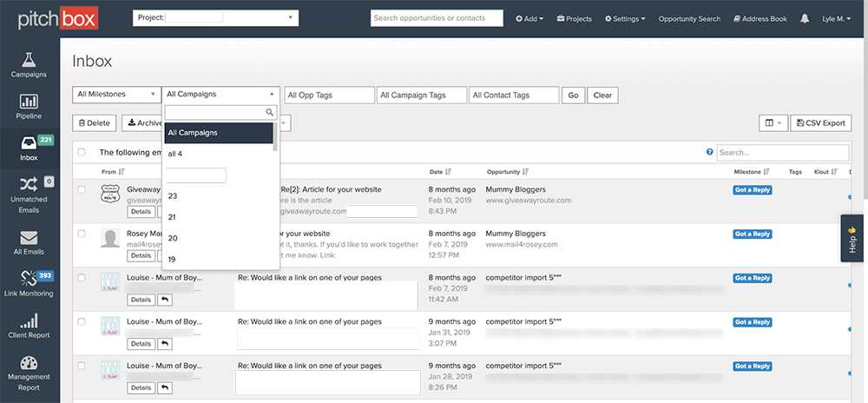Select campaign option 23
The image size is (868, 403).
pyautogui.click(x=219, y=196)
